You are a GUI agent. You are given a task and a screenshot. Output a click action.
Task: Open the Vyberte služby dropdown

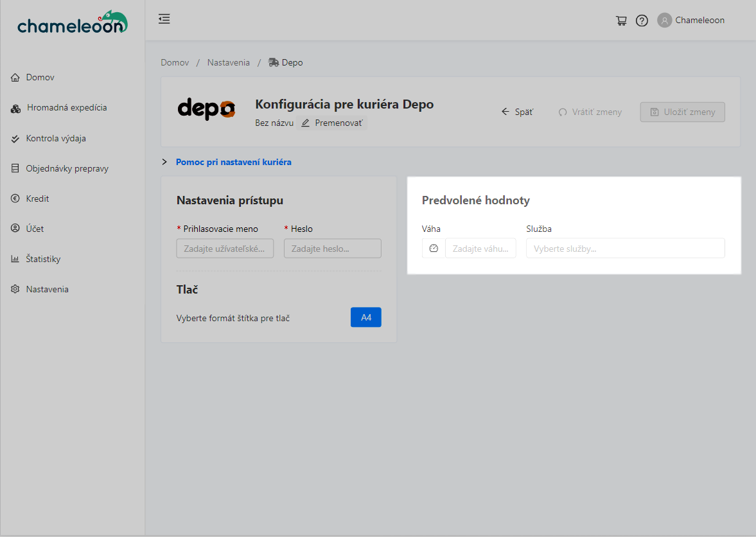[x=625, y=247]
